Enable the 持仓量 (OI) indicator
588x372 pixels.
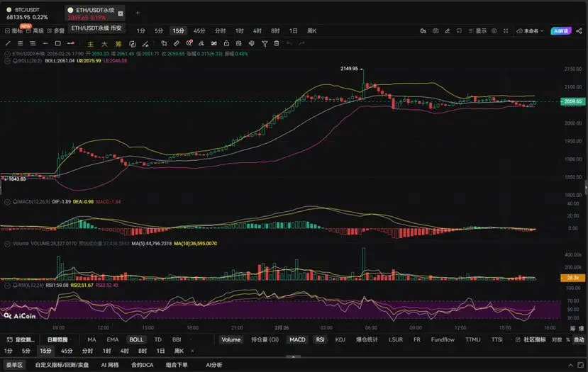tap(265, 340)
